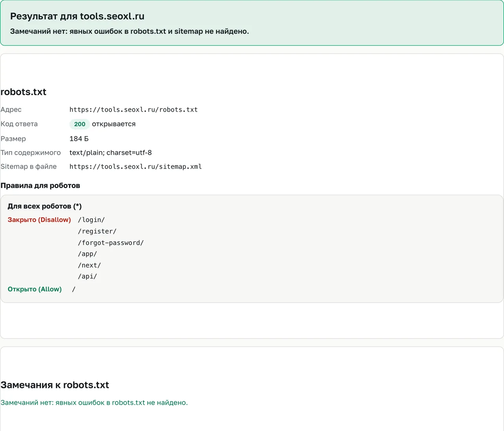Click the green 200 status badge
Viewport: 504px width, 431px height.
pos(80,124)
